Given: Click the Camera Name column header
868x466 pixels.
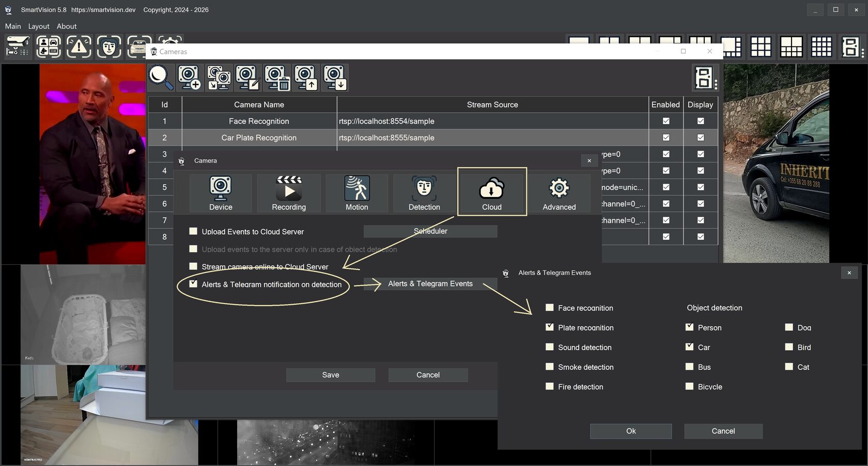Looking at the screenshot, I should click(x=259, y=104).
